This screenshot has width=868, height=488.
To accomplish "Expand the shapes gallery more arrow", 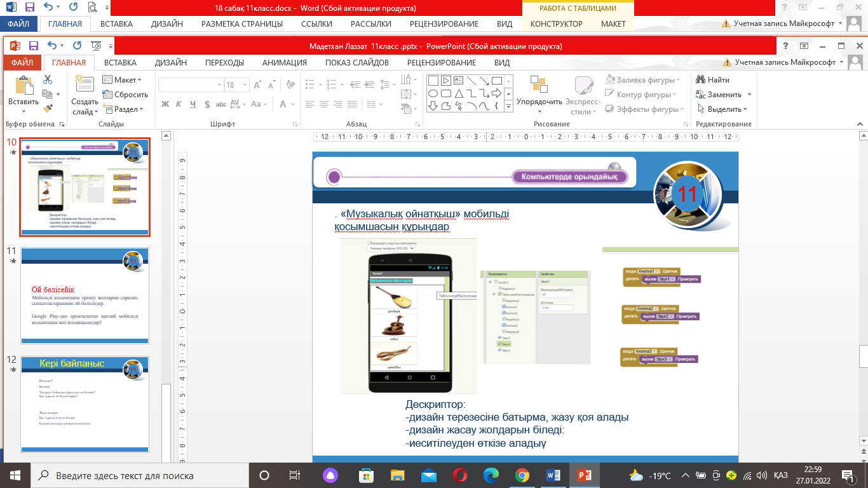I will (x=508, y=107).
